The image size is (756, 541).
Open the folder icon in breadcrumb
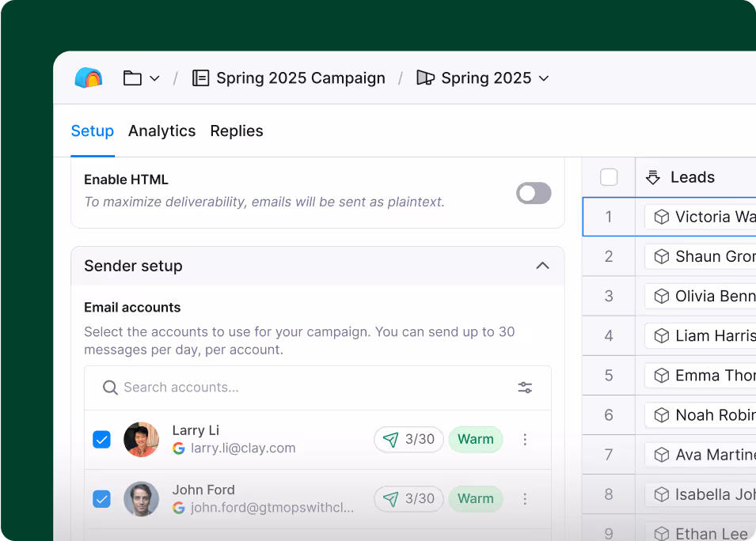click(x=132, y=78)
